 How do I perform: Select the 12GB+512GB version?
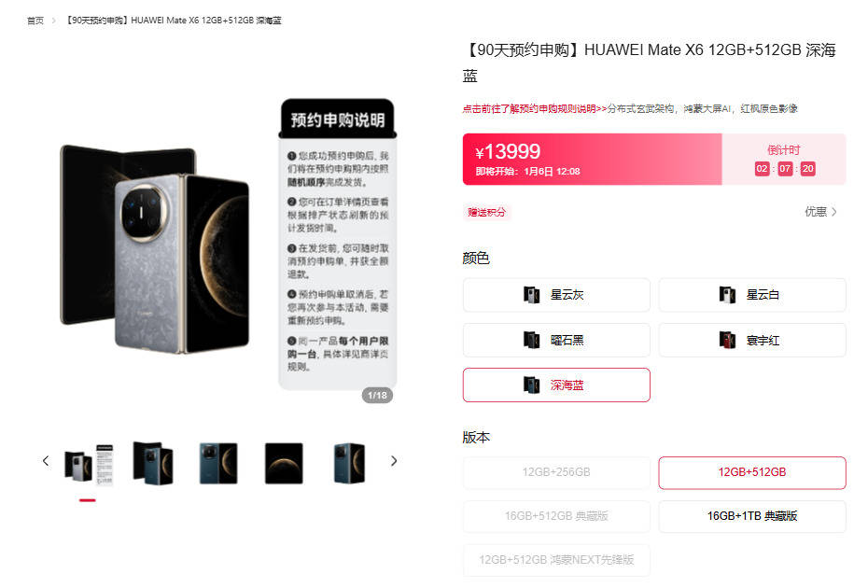click(751, 472)
